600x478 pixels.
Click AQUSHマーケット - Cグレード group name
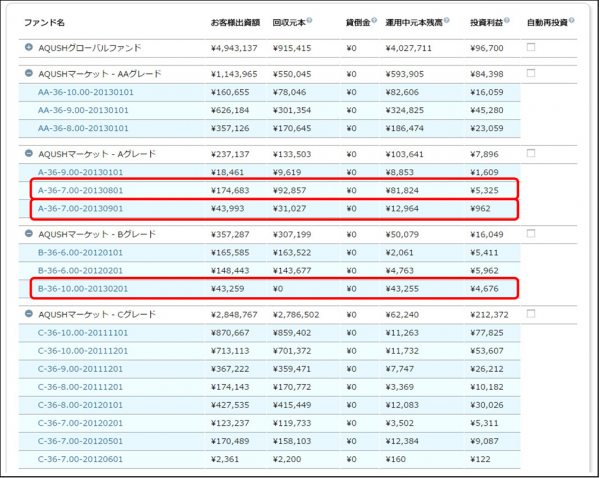point(97,315)
